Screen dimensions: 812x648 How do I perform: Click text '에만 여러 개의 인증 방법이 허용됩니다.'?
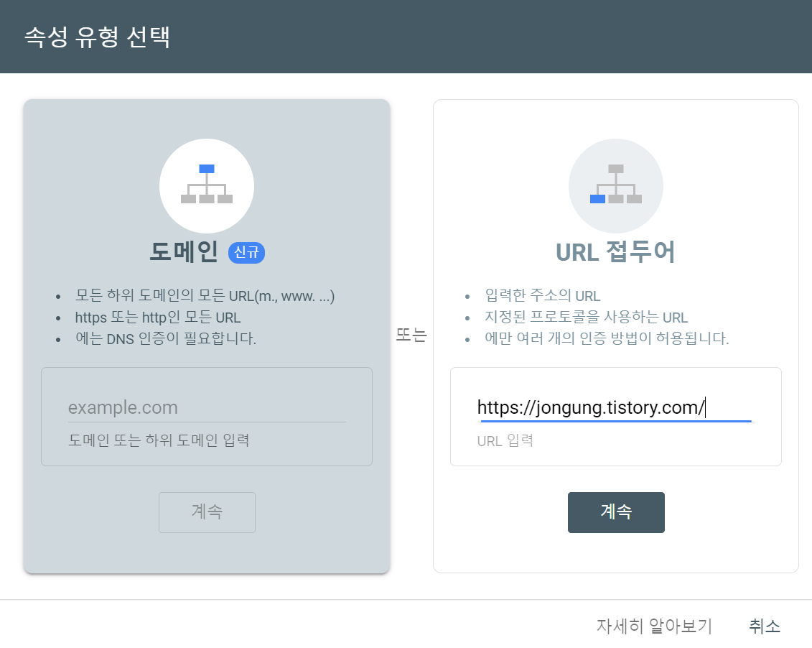pos(607,338)
